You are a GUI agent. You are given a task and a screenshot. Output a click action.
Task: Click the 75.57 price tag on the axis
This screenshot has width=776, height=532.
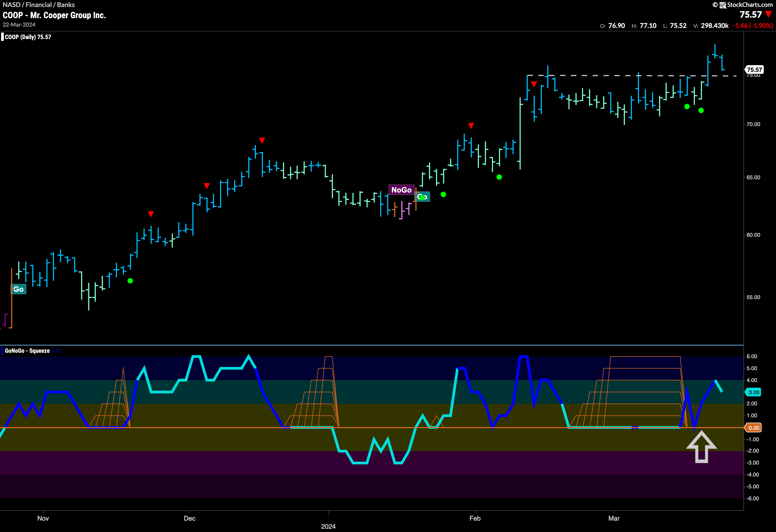pyautogui.click(x=755, y=69)
